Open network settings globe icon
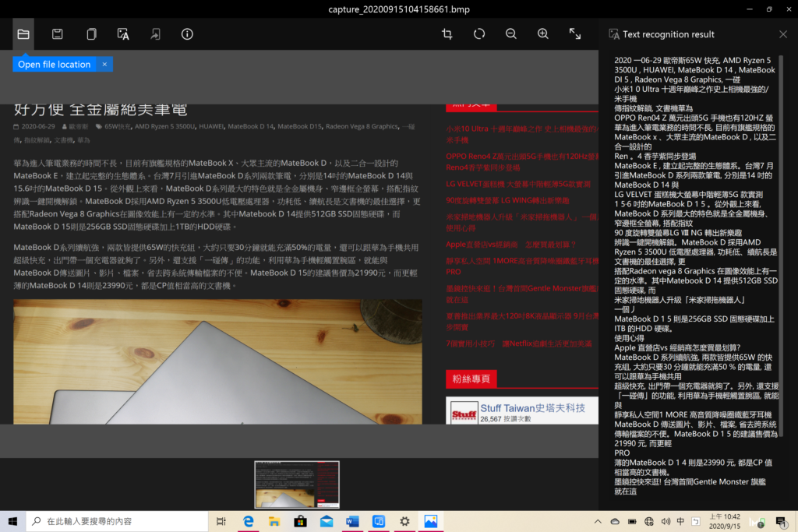The image size is (798, 532). tap(649, 521)
